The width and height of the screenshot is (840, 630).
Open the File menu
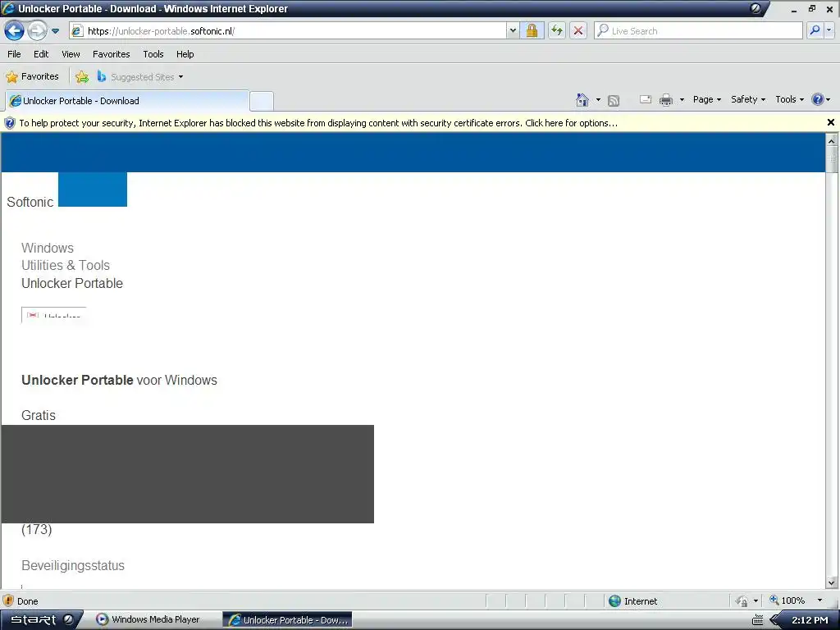tap(14, 54)
